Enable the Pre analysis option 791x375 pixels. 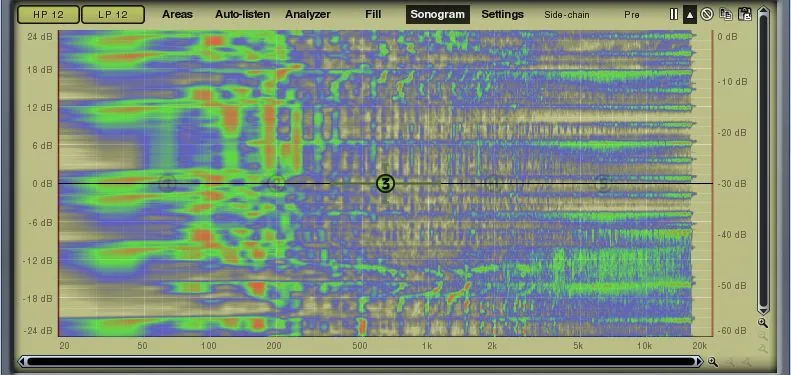pos(632,15)
